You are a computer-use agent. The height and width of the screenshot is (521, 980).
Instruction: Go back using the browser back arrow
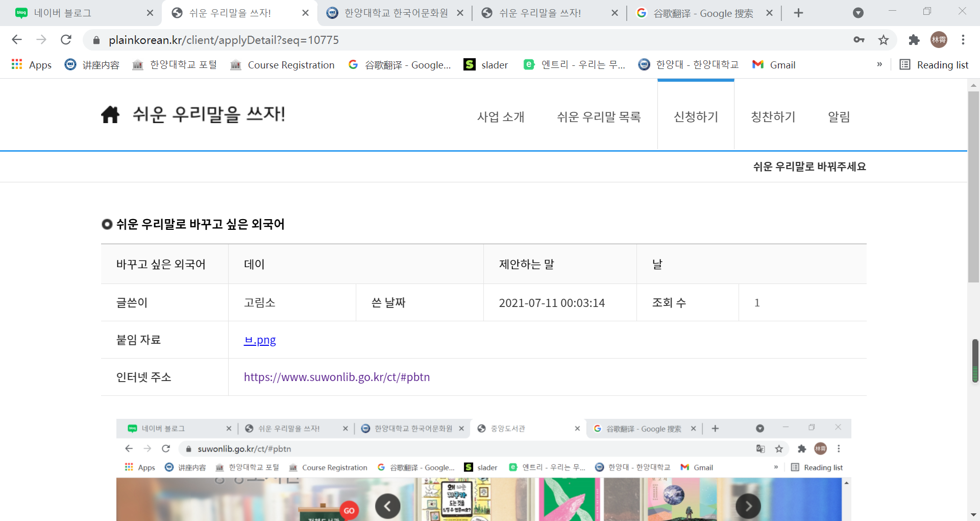coord(17,40)
